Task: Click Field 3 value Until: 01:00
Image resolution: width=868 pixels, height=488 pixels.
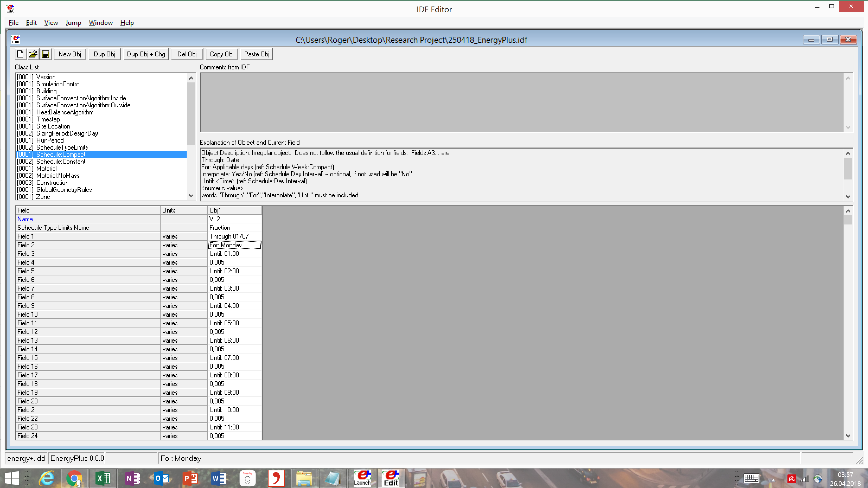Action: (235, 253)
